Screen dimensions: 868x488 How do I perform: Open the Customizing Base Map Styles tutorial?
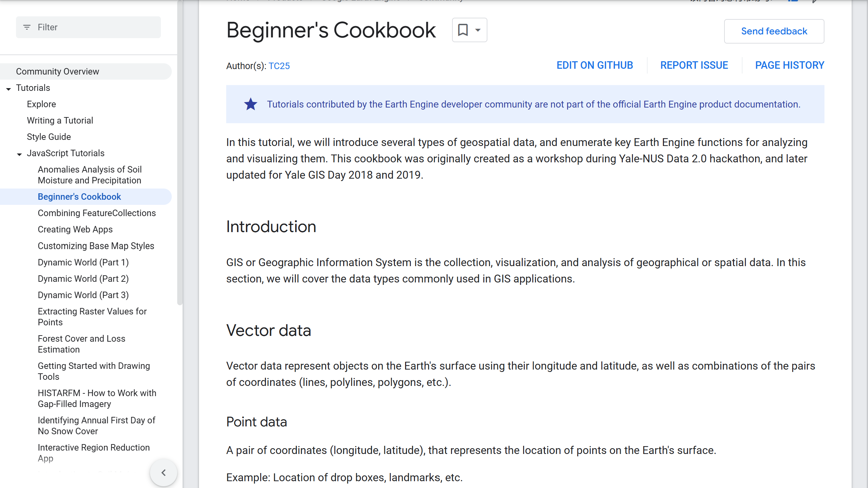pyautogui.click(x=96, y=246)
